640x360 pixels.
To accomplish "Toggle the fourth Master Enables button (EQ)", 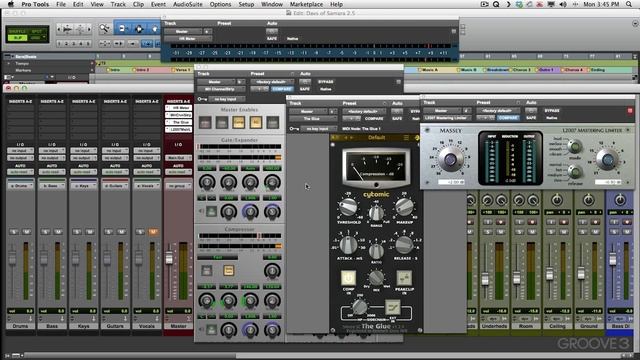I will tap(256, 122).
